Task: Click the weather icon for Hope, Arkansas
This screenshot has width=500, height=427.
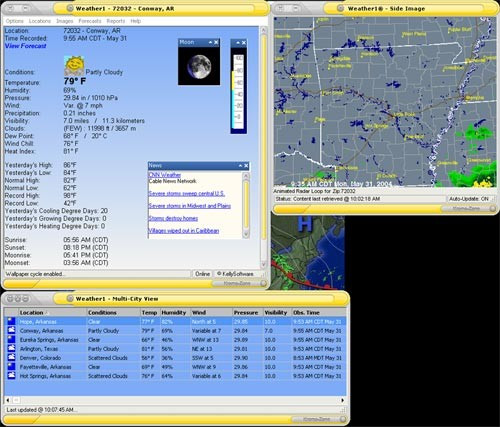Action: tap(11, 321)
